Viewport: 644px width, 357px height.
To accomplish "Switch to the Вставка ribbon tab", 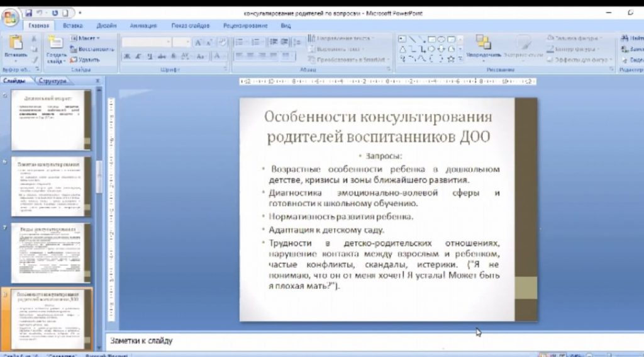I will (73, 26).
